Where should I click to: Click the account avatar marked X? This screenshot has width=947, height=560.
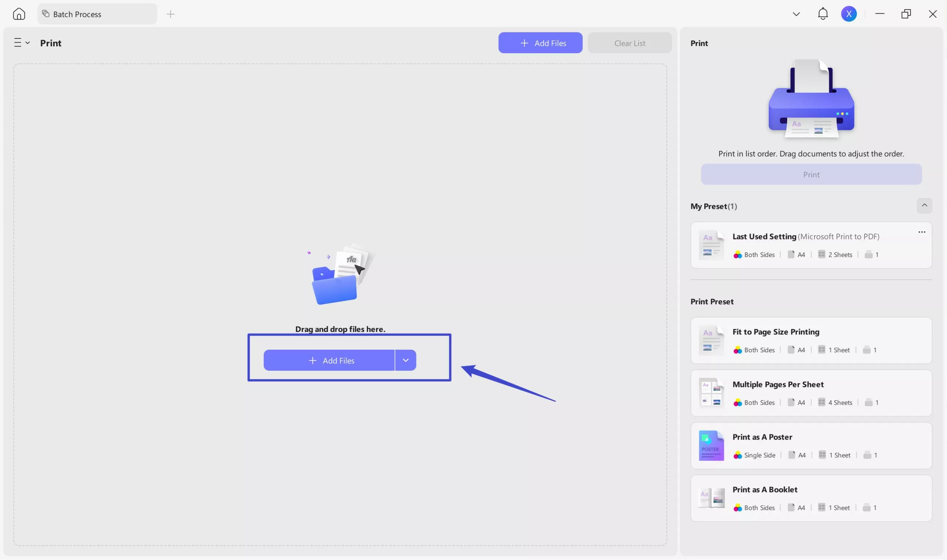click(849, 14)
